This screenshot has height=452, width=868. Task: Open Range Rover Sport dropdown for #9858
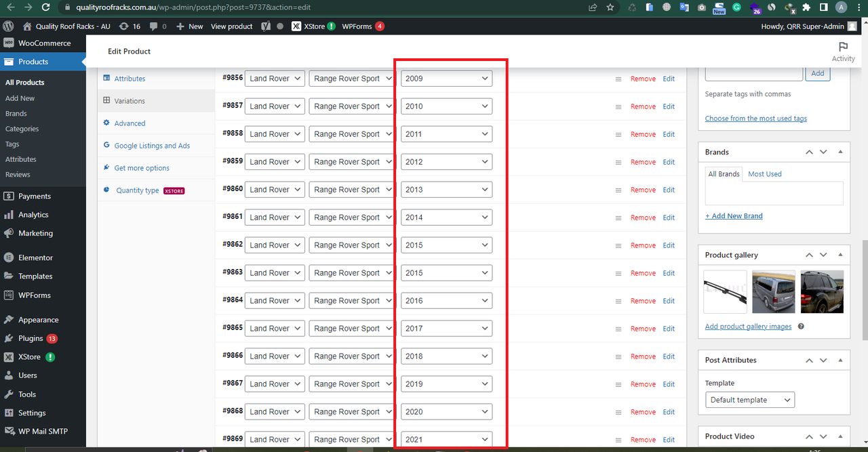(353, 134)
